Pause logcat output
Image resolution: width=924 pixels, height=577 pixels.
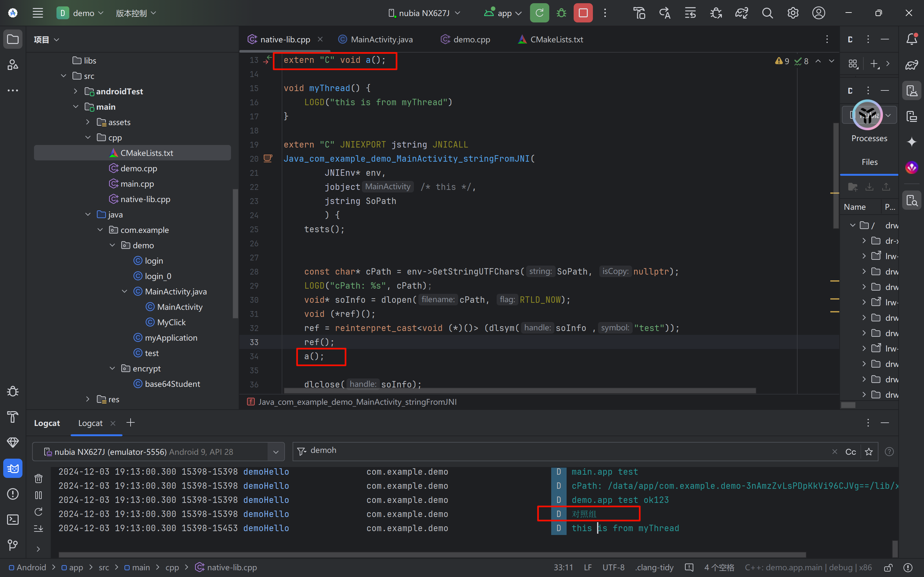(38, 495)
